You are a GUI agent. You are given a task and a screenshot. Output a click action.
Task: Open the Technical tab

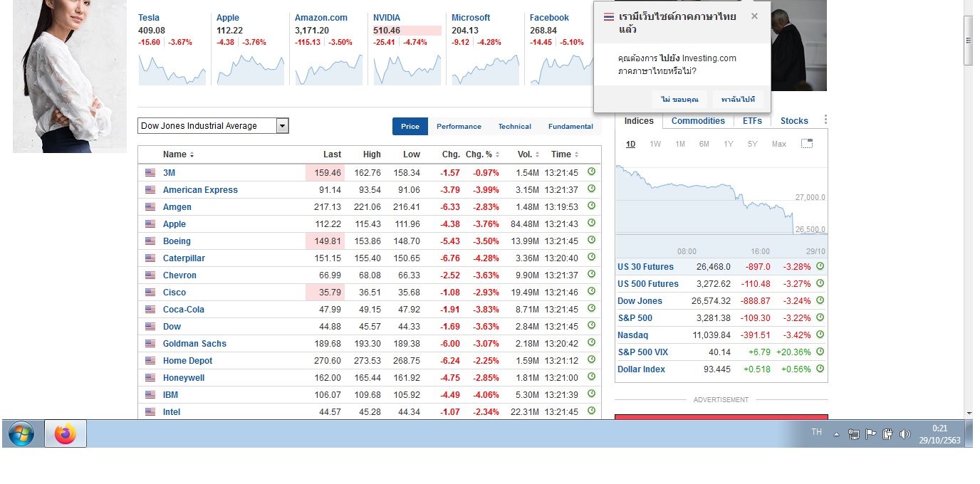(514, 127)
